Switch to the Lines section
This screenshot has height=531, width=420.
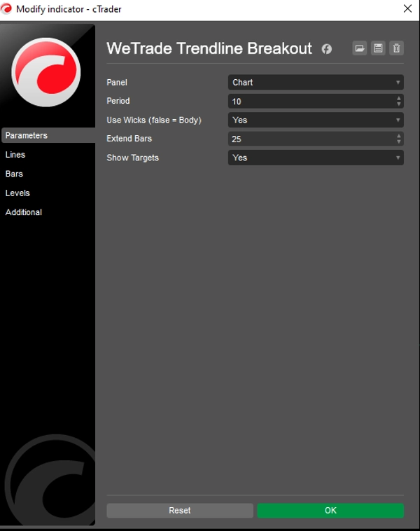pos(15,155)
